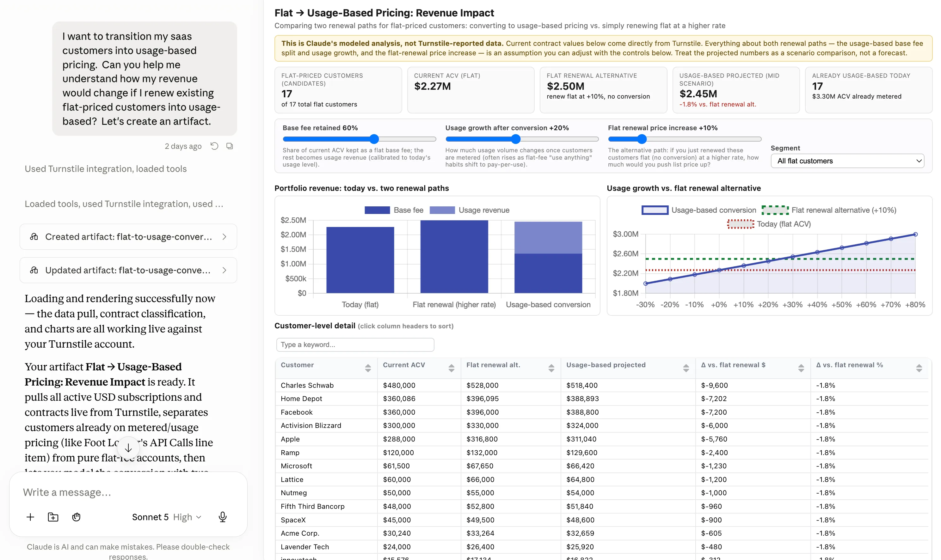Open the add-to-project folder icon
The height and width of the screenshot is (560, 941).
coord(53,517)
